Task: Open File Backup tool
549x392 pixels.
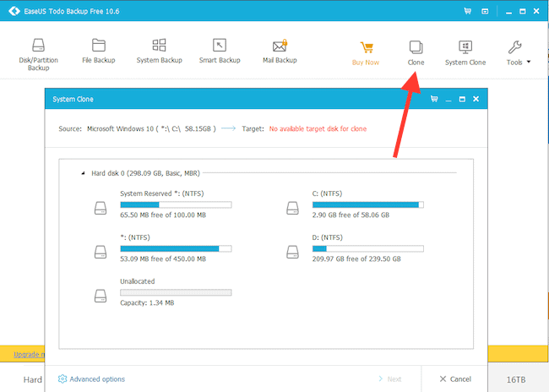Action: (x=99, y=52)
